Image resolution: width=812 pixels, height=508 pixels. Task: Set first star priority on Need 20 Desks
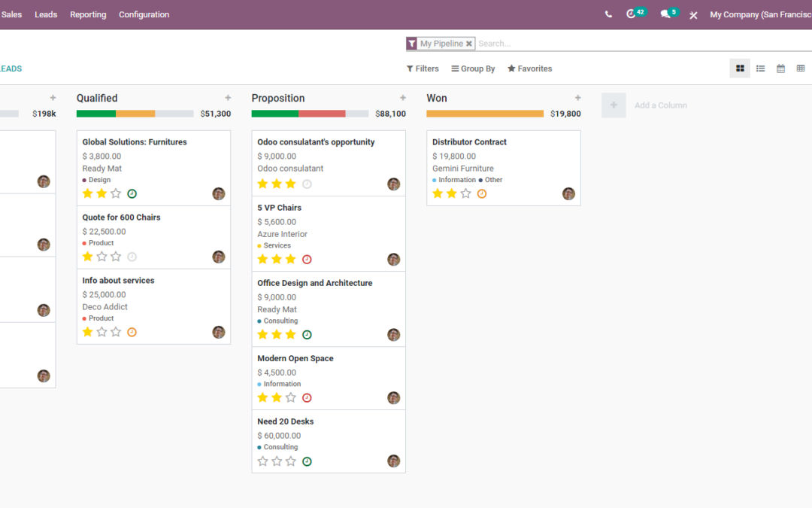tap(262, 461)
